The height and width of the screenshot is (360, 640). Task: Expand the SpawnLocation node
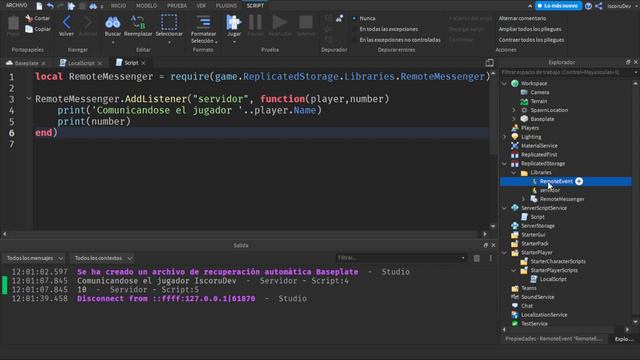514,110
